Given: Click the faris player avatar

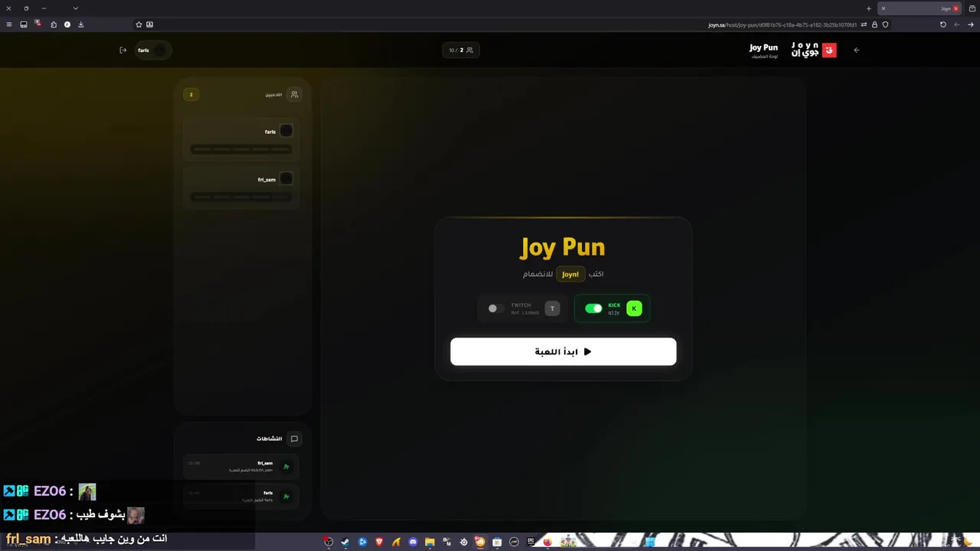Looking at the screenshot, I should [286, 131].
